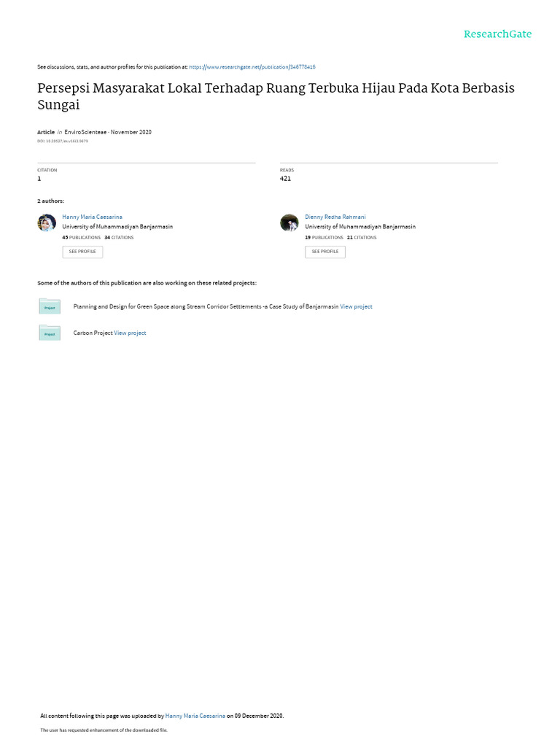The image size is (560, 747).
Task: Click SEE PROFILE under Dienny Redha Rahmani
Action: [325, 252]
